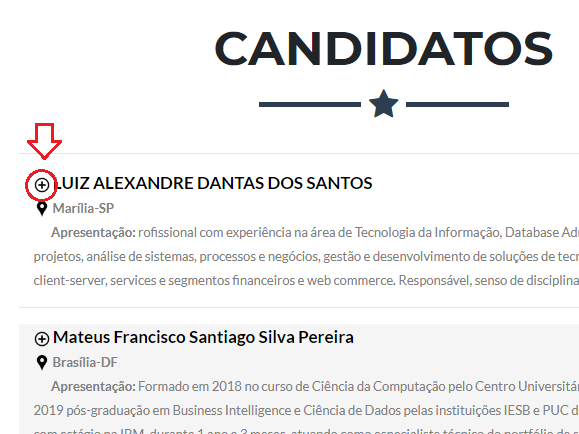Select the Marília-SP location text

tap(83, 208)
